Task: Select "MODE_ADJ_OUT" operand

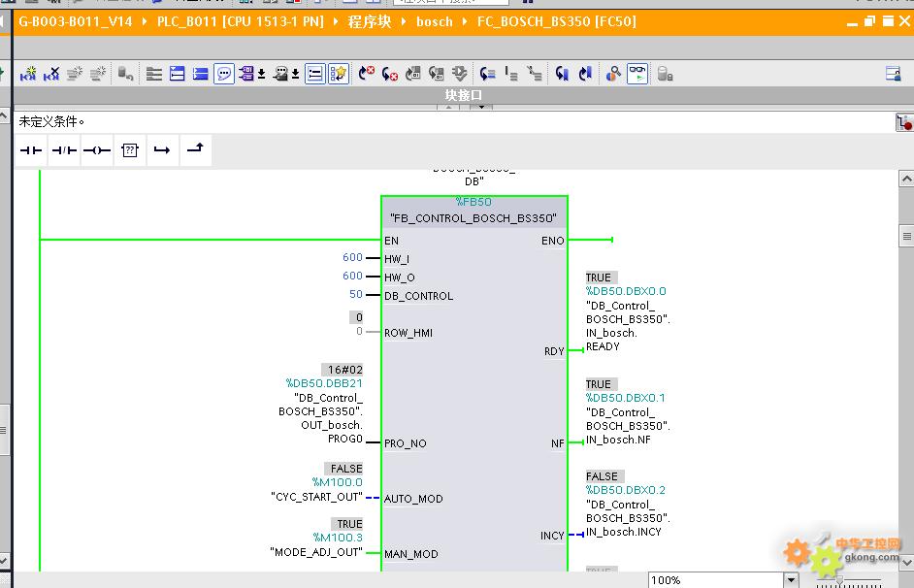Action: (316, 552)
